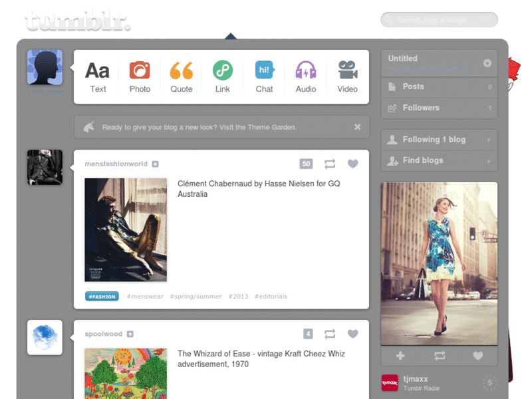This screenshot has height=399, width=532.
Task: Create a new Video post
Action: 347,77
